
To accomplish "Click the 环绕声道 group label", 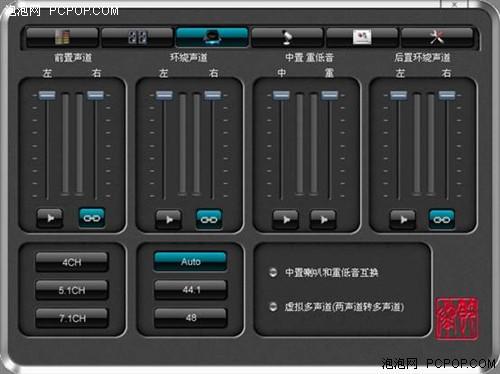I will tap(189, 57).
